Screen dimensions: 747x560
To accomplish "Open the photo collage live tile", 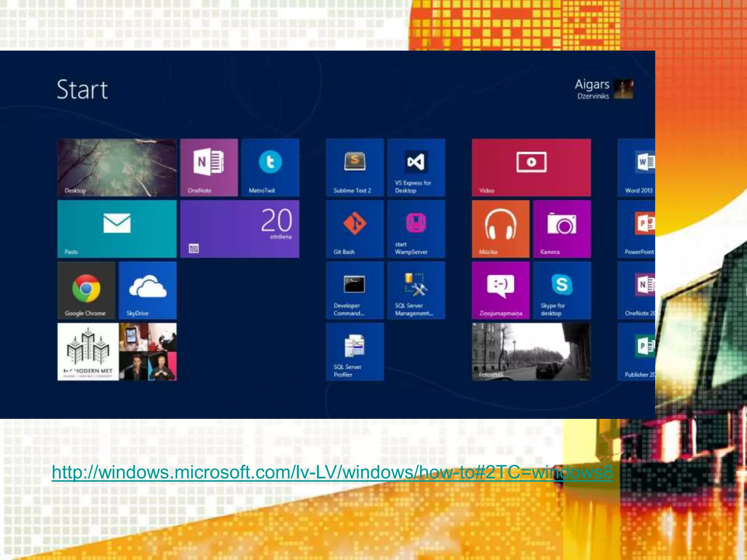I will point(148,352).
